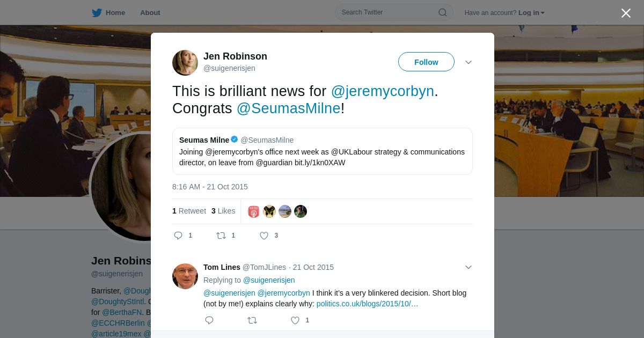The width and height of the screenshot is (644, 338).
Task: Click the Twitter bird Home icon
Action: coord(97,13)
